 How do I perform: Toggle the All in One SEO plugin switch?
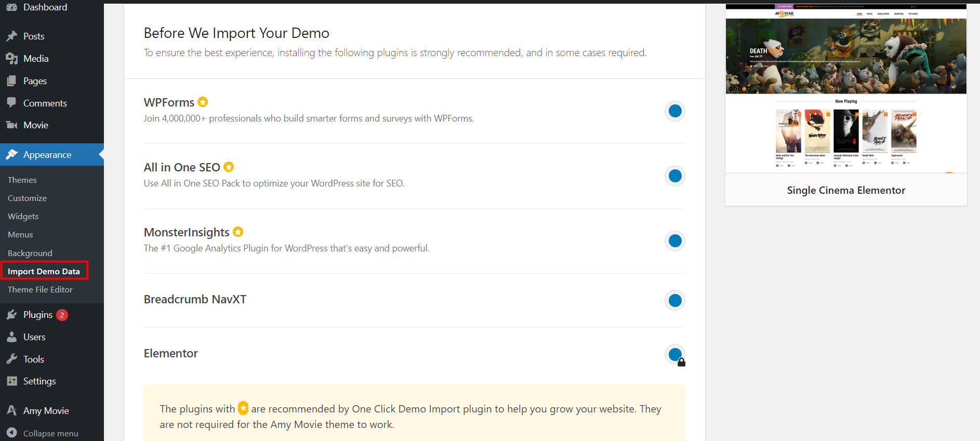pyautogui.click(x=675, y=176)
